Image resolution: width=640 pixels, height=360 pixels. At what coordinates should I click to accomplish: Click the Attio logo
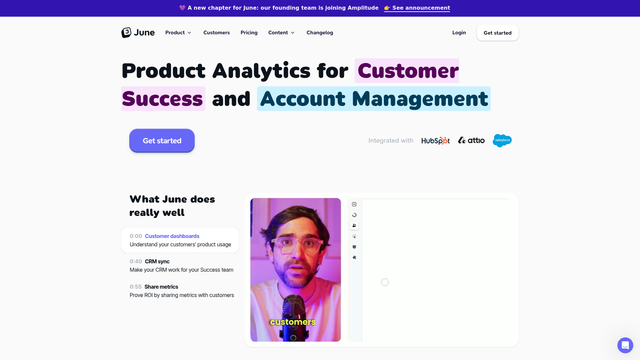471,140
